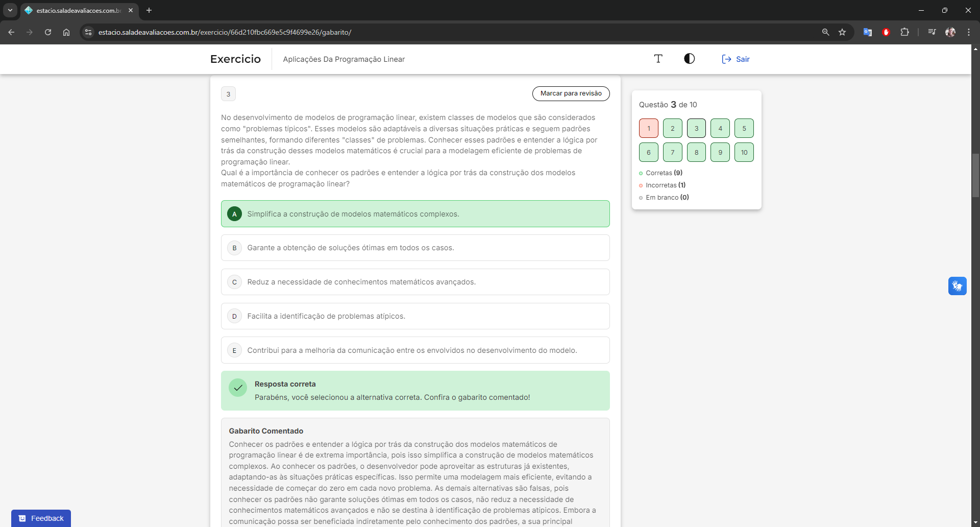The height and width of the screenshot is (527, 980).
Task: Toggle high contrast mode icon
Action: click(689, 59)
